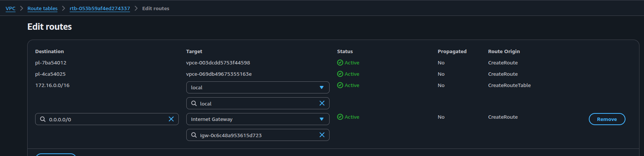Click the magnifier icon beside igw-0c6c48a953615d723
644x156 pixels.
pos(194,135)
